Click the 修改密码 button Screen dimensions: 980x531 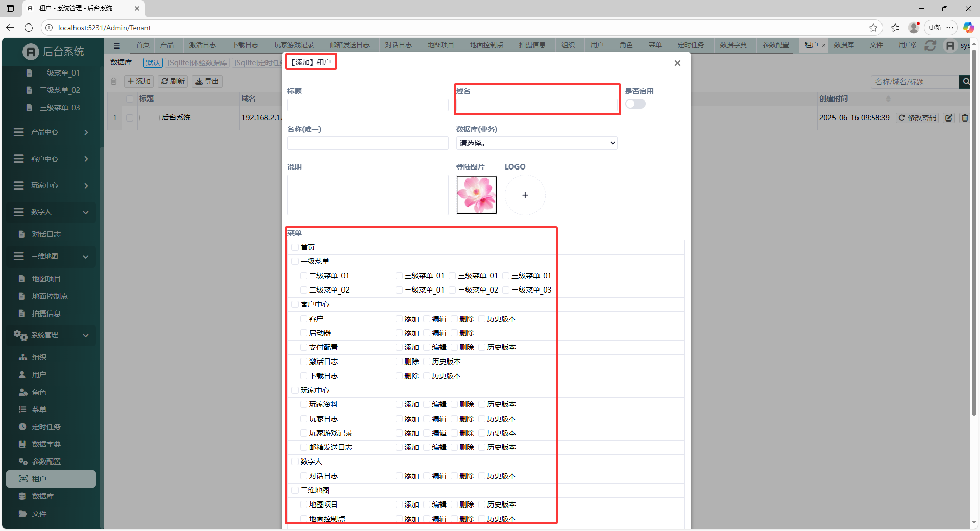click(917, 118)
